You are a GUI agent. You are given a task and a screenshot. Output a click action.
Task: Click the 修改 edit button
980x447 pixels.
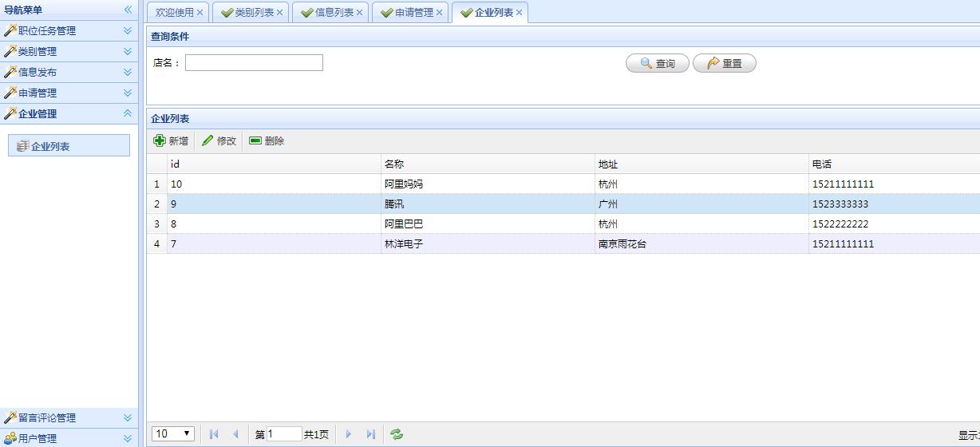pos(219,140)
